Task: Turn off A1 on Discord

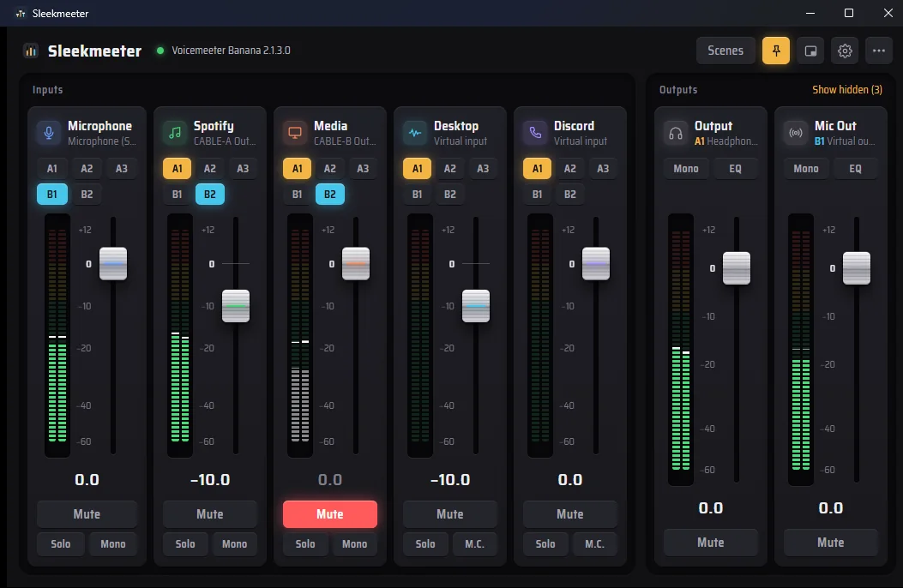Action: coord(538,169)
